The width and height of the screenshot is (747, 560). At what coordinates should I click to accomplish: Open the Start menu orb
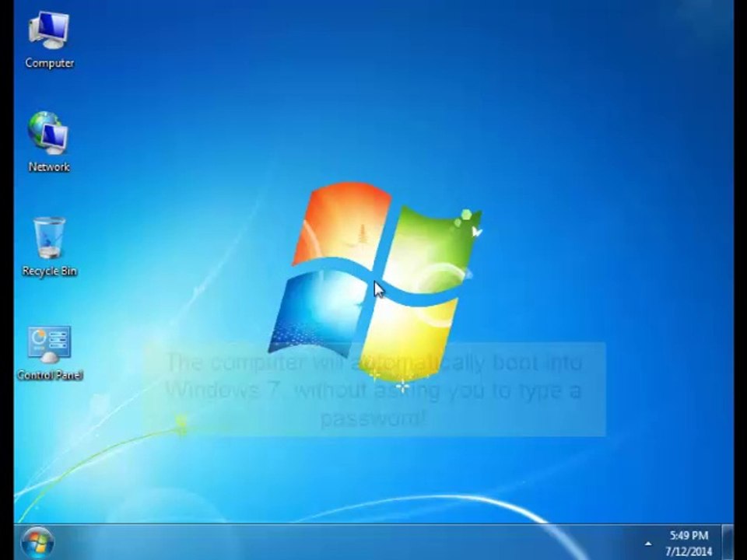[37, 543]
